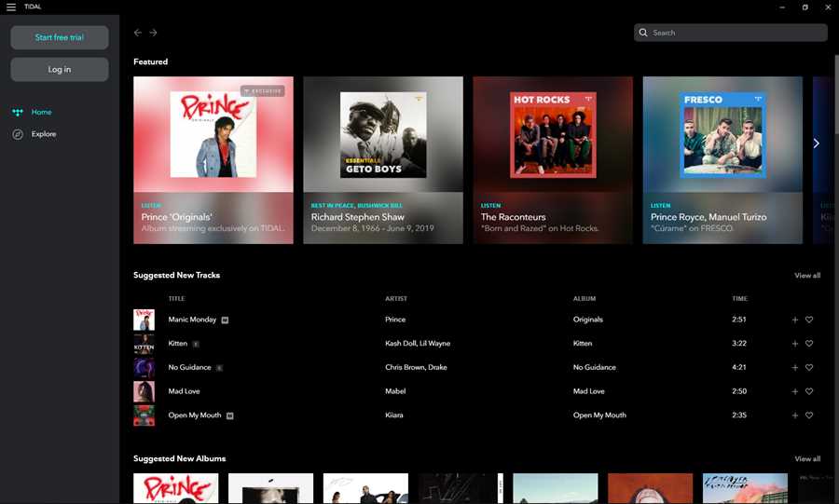
Task: Click the TIDAL Home logo icon
Action: (x=18, y=112)
